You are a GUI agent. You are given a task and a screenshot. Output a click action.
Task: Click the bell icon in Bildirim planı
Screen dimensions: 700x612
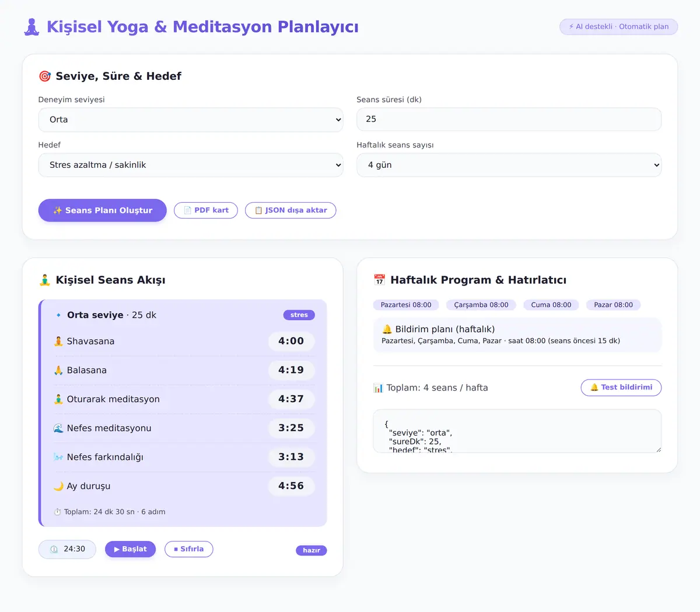click(387, 329)
